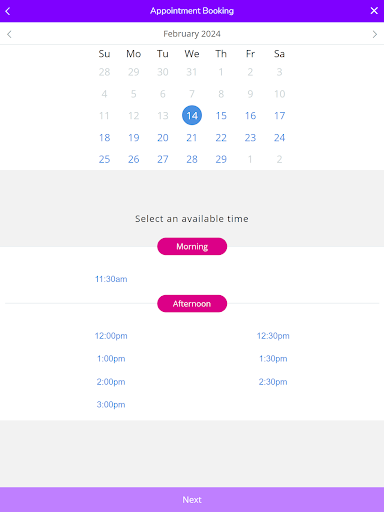Image resolution: width=384 pixels, height=512 pixels.
Task: Click the Next button
Action: pos(192,500)
